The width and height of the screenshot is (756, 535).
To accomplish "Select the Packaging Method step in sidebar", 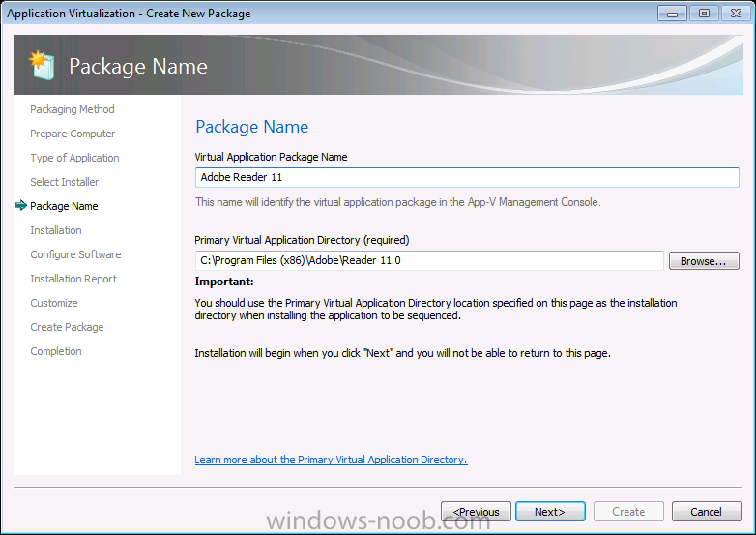I will [x=73, y=109].
